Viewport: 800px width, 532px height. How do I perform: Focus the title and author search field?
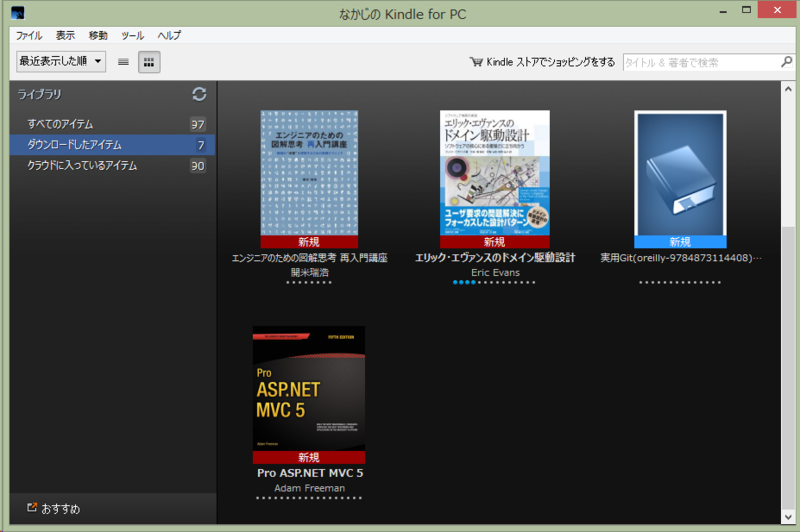pyautogui.click(x=702, y=62)
